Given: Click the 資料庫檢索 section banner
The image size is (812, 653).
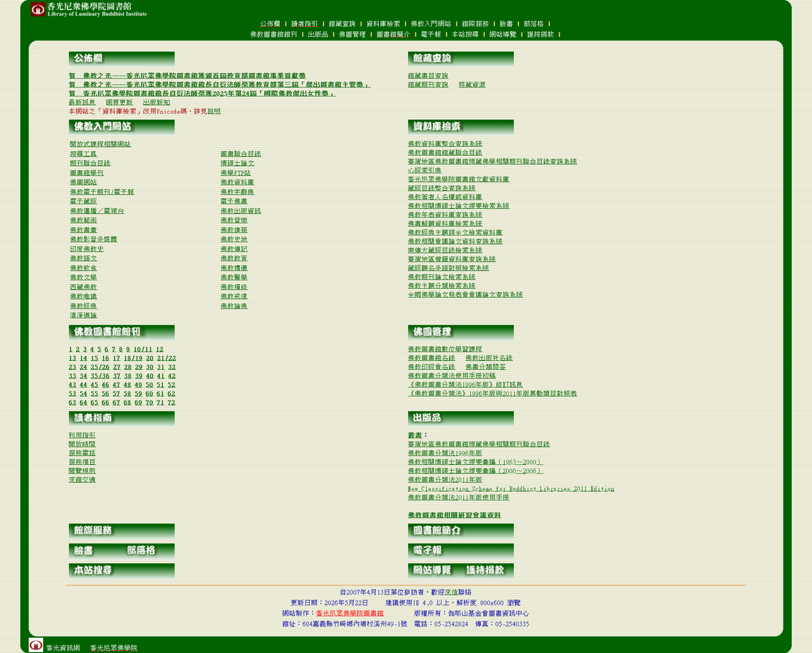Looking at the screenshot, I should pyautogui.click(x=461, y=127).
